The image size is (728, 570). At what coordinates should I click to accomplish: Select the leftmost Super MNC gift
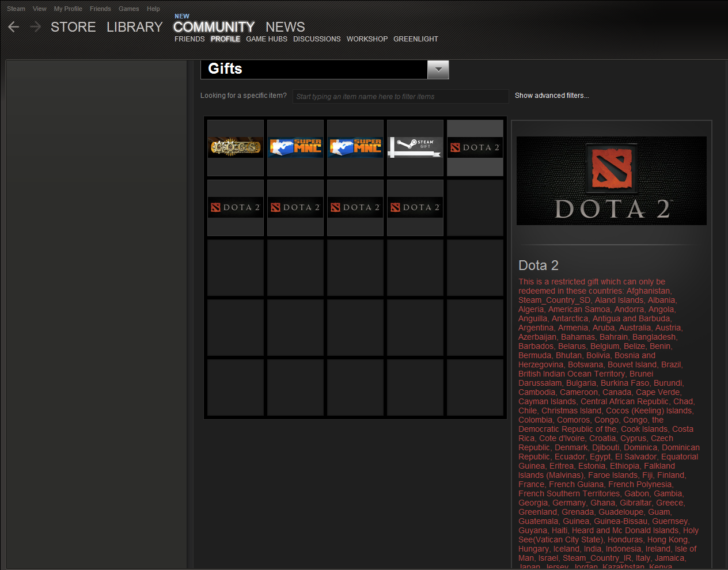295,148
